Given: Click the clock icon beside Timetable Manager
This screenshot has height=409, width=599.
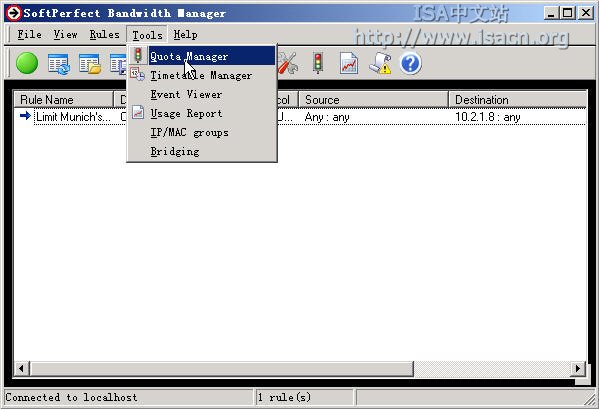Looking at the screenshot, I should pos(137,74).
